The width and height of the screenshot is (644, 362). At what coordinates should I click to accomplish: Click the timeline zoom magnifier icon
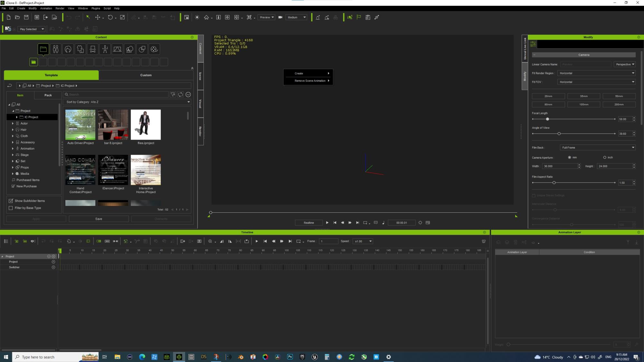click(210, 241)
